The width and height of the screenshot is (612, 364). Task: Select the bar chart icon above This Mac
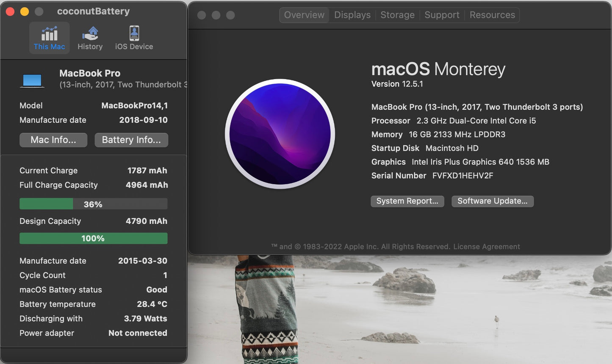click(x=49, y=33)
